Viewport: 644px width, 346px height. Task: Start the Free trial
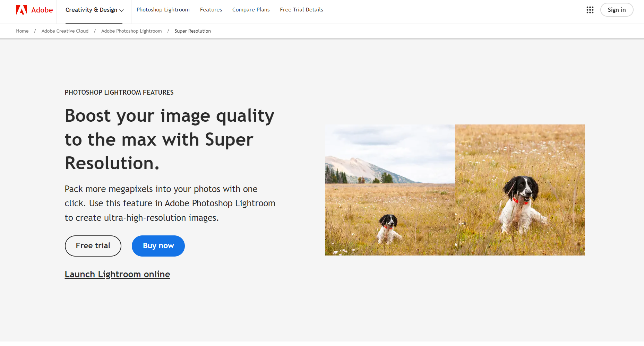[93, 246]
